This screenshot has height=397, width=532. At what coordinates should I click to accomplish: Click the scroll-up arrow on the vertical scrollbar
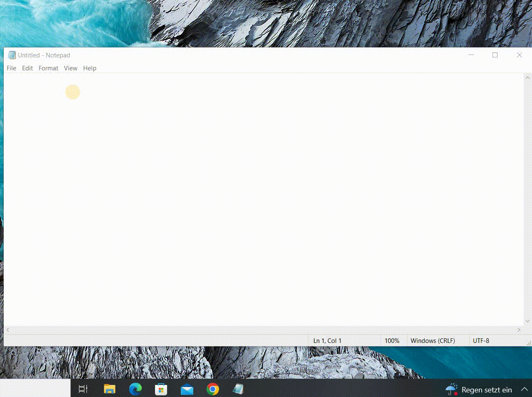click(x=527, y=77)
